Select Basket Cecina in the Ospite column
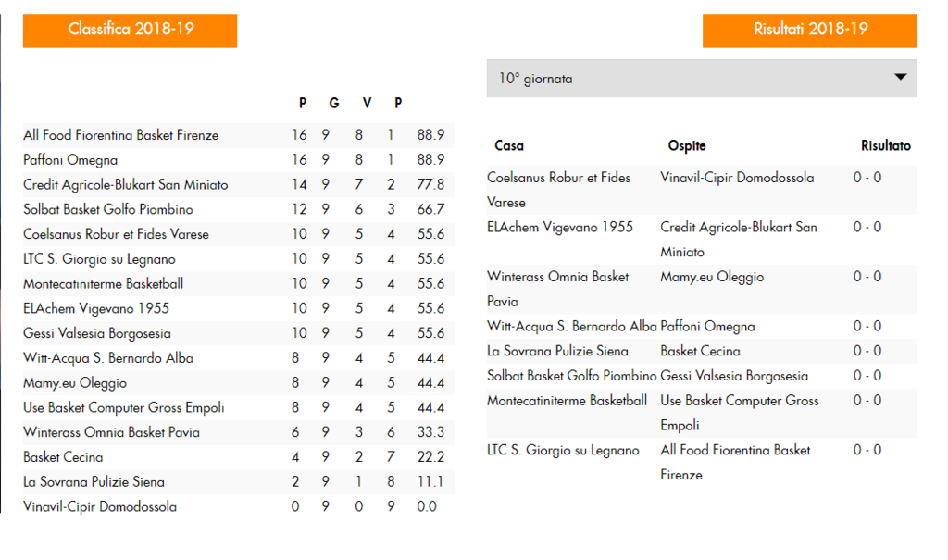The width and height of the screenshot is (948, 560). point(700,352)
